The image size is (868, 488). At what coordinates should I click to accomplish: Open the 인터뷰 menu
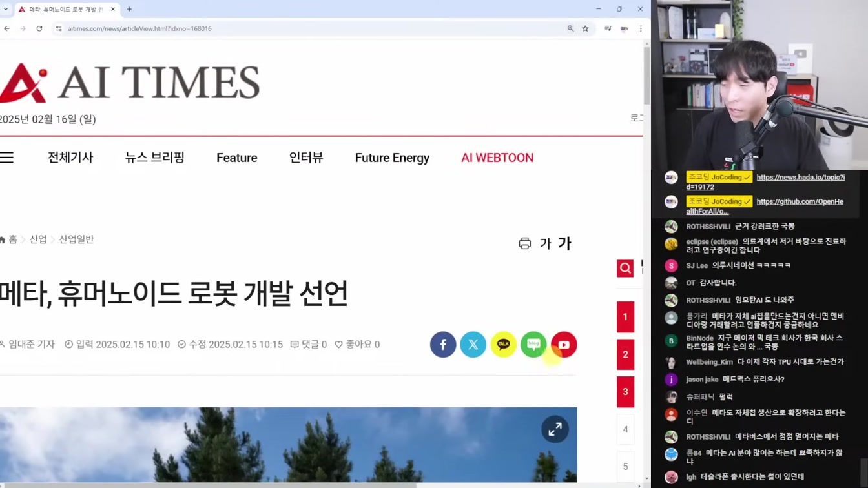306,158
